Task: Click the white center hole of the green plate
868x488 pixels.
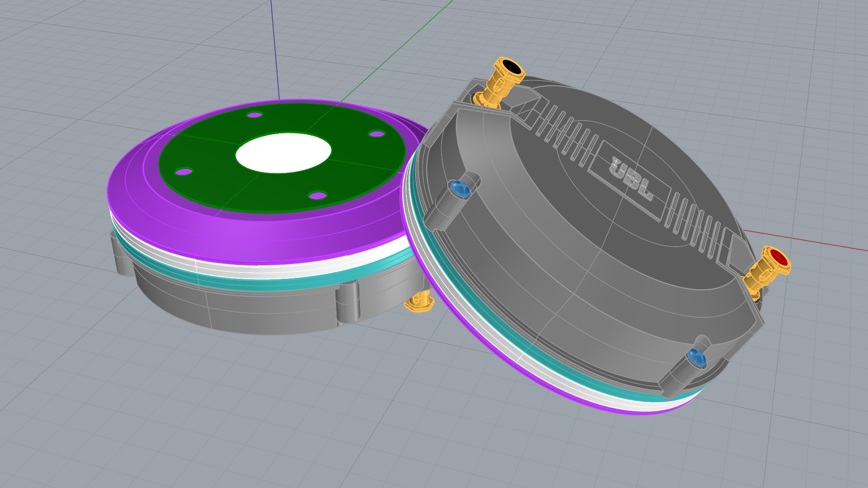Action: [x=283, y=153]
